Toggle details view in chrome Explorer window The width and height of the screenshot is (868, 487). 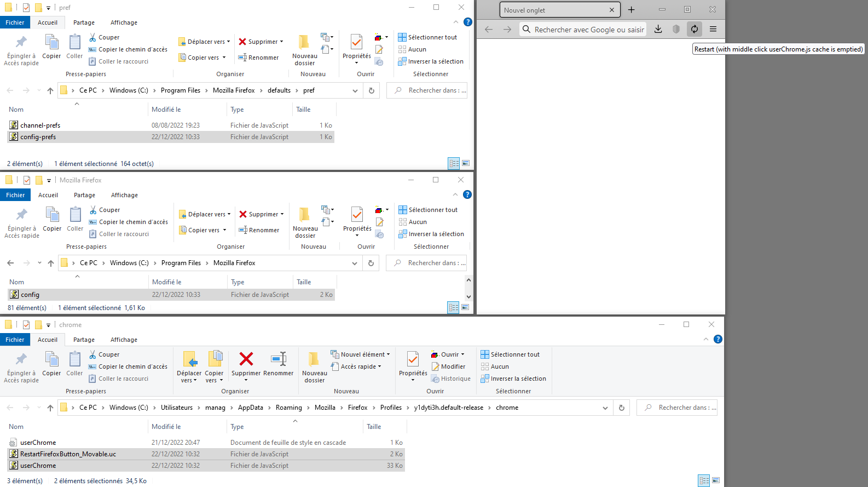coord(704,480)
